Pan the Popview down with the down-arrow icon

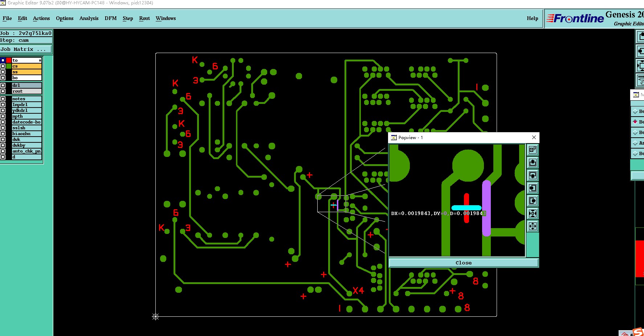pos(533,175)
